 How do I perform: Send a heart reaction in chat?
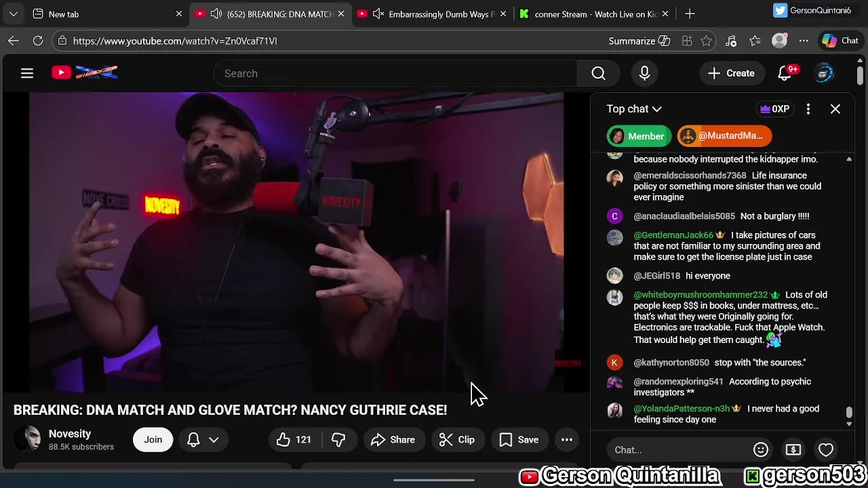pyautogui.click(x=826, y=450)
